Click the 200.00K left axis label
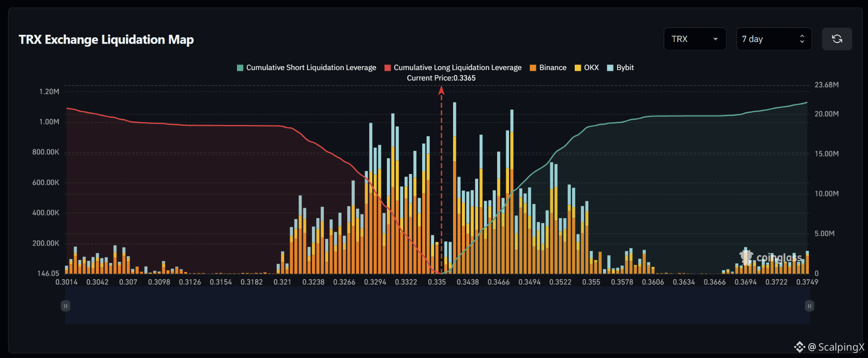868x358 pixels. click(46, 243)
